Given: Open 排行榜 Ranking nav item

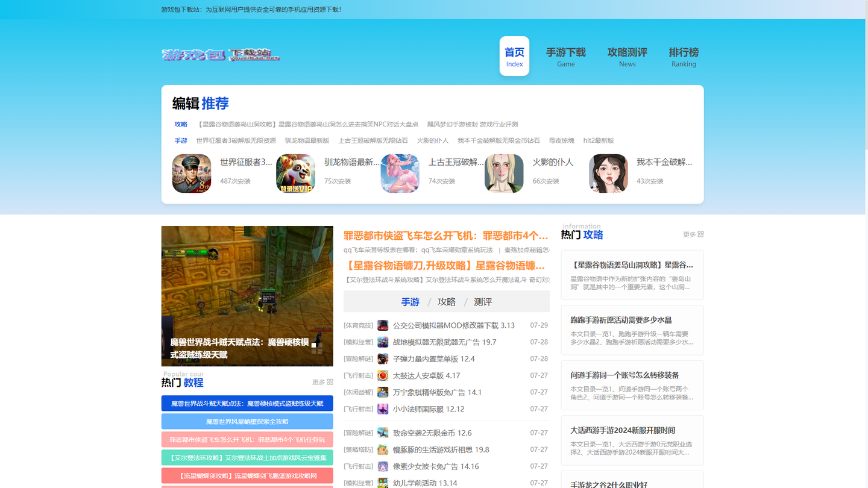Looking at the screenshot, I should tap(684, 57).
